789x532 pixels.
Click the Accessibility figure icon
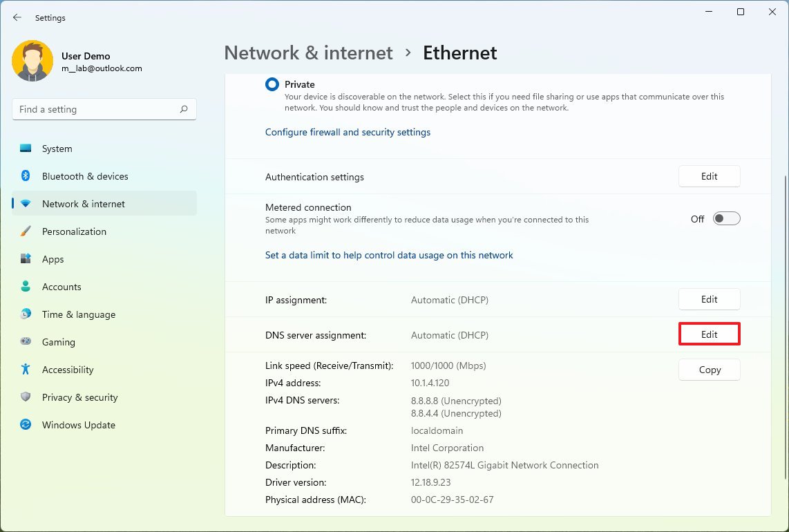tap(26, 370)
